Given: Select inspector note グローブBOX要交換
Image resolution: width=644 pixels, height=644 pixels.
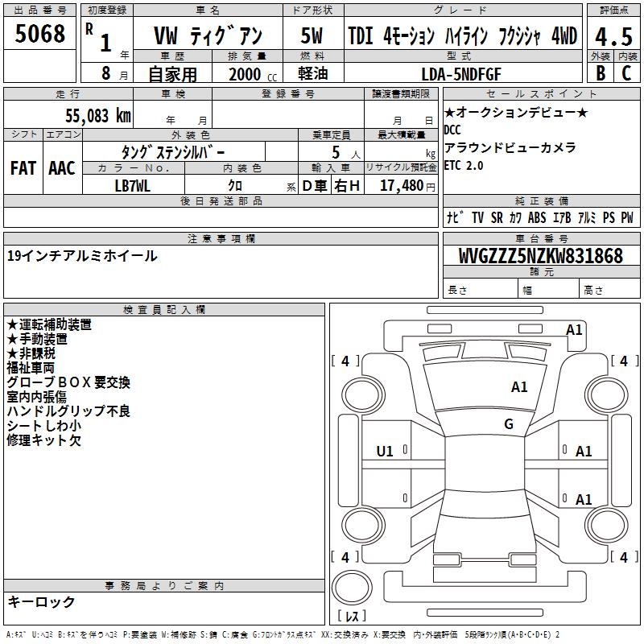Looking at the screenshot, I should [68, 382].
